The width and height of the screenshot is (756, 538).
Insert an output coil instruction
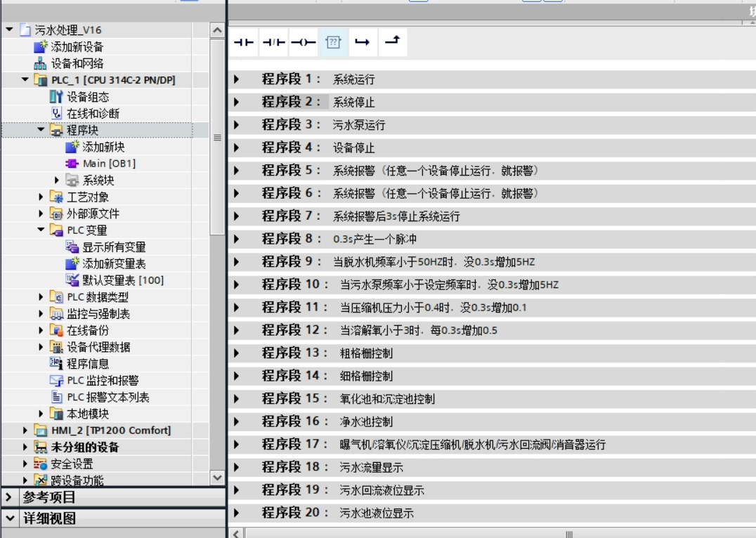tap(304, 42)
